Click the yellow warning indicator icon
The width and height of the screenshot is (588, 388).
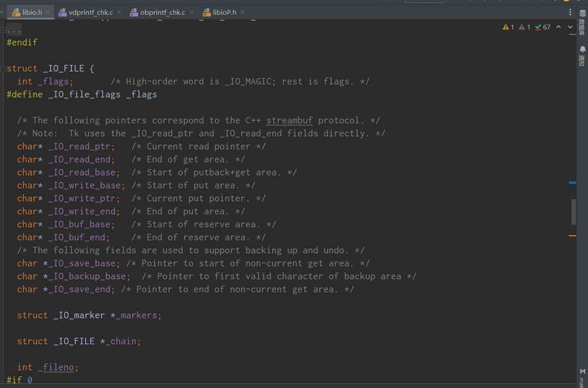click(x=506, y=27)
